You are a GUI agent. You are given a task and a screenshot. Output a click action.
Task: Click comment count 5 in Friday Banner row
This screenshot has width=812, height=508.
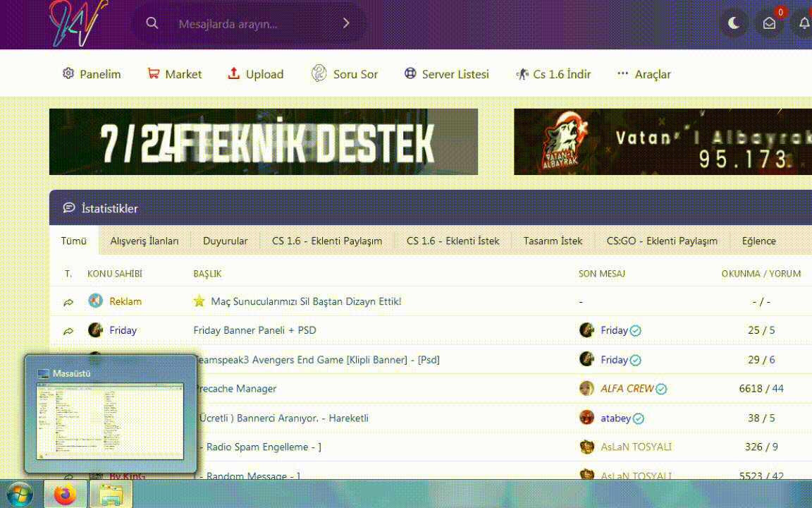[772, 330]
